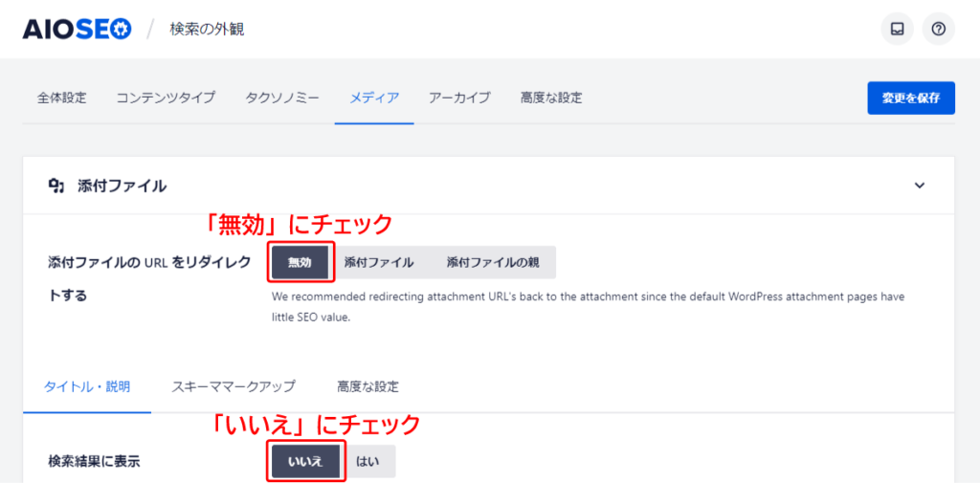
Task: Click the 添付ファイル section icon
Action: (56, 186)
